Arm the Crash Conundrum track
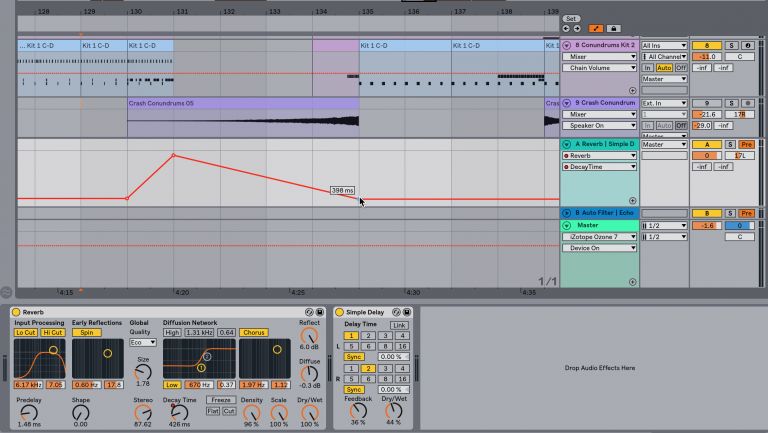Viewport: 768px width, 433px height. coord(747,103)
